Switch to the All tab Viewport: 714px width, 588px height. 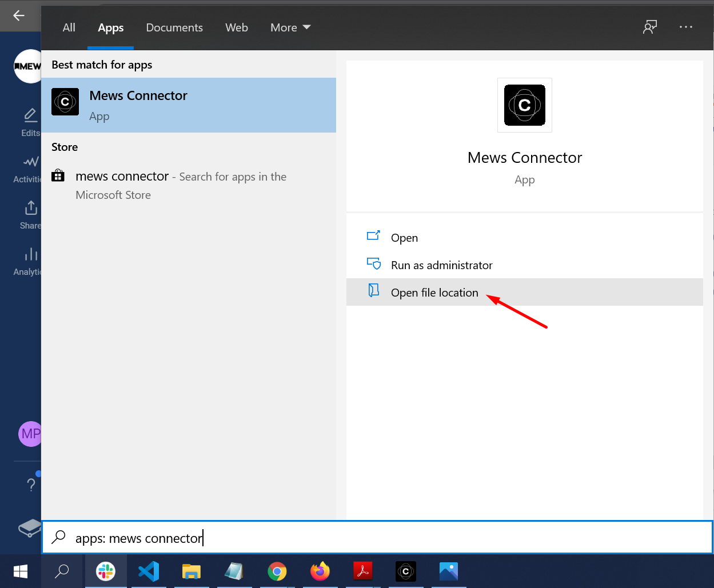coord(69,27)
